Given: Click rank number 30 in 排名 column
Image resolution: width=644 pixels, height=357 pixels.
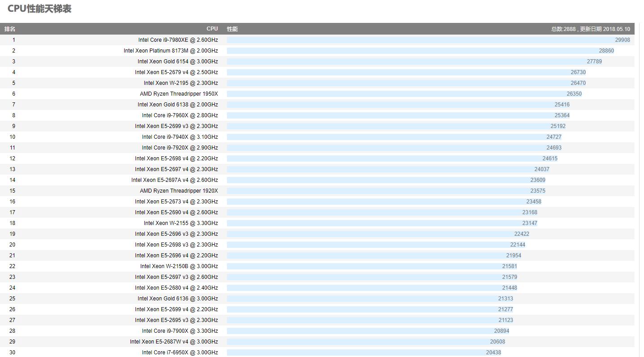Looking at the screenshot, I should 12,353.
